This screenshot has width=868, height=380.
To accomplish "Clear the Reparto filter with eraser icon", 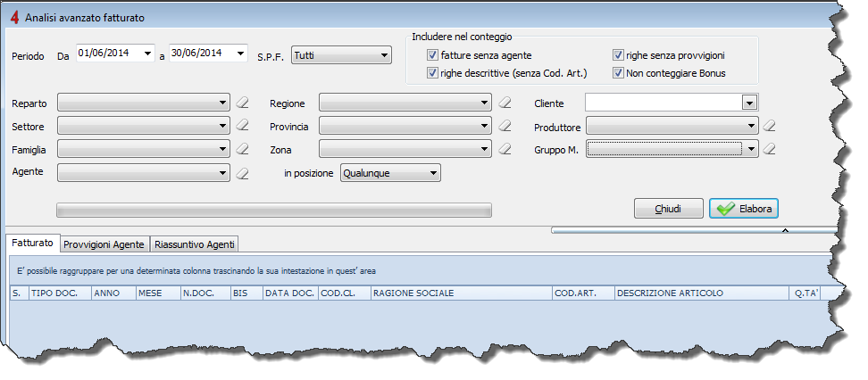I will click(241, 103).
